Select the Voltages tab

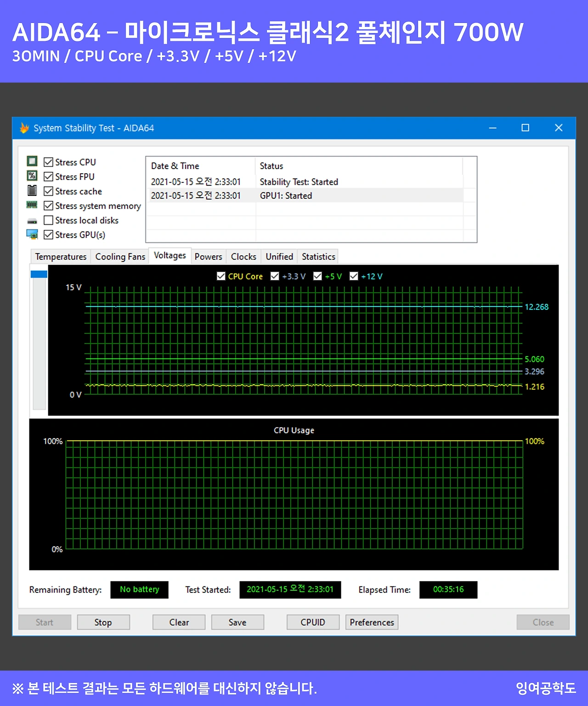(x=170, y=256)
